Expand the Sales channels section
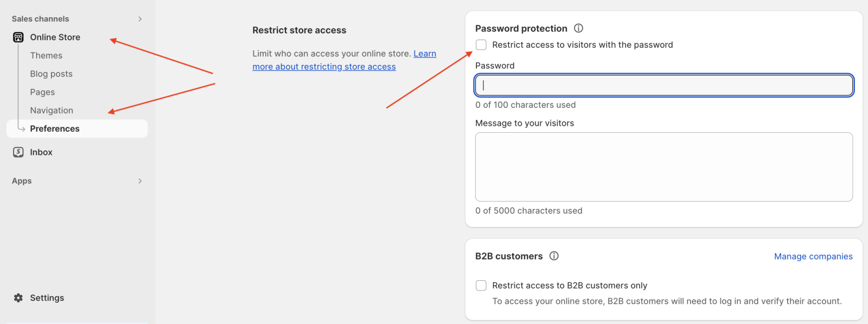Viewport: 868px width, 324px height. [140, 18]
